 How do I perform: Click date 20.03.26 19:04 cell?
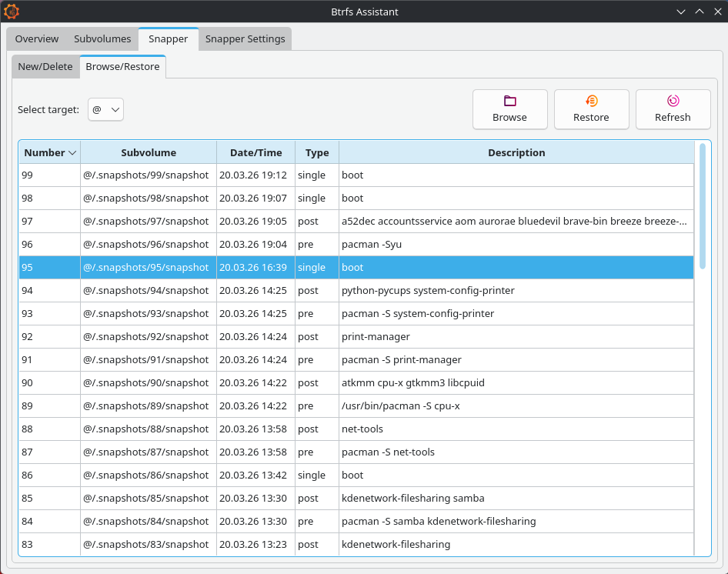coord(255,244)
